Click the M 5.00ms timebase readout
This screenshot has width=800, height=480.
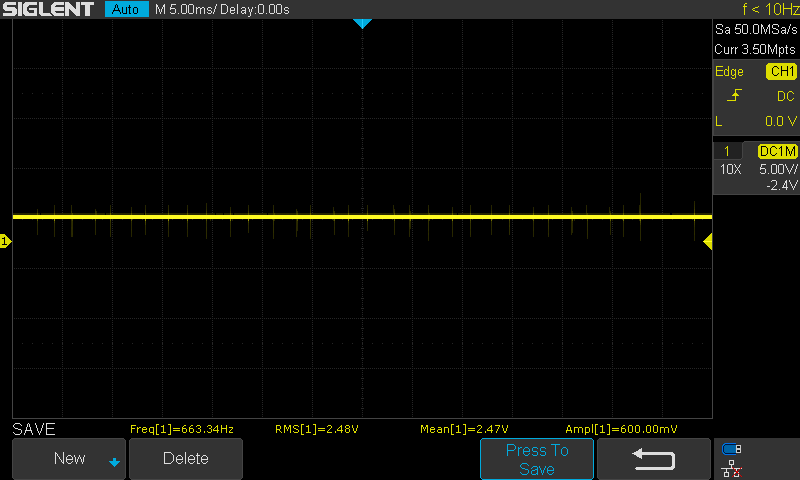tap(186, 10)
